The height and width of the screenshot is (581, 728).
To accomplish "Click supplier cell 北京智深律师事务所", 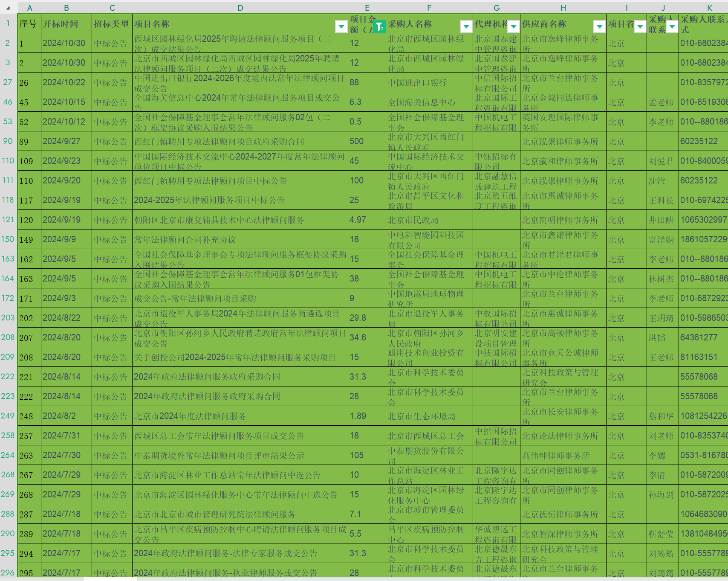I will pos(563,534).
